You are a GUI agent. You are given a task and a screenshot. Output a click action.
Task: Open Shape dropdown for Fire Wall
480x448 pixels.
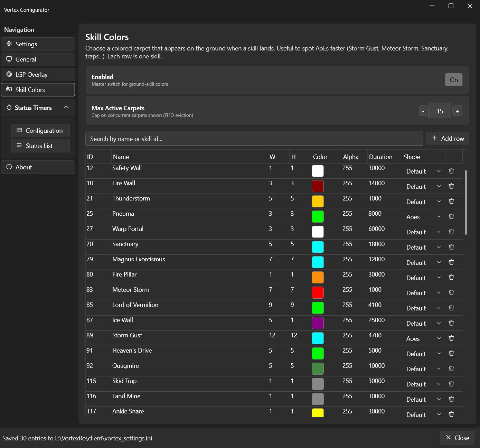point(424,186)
